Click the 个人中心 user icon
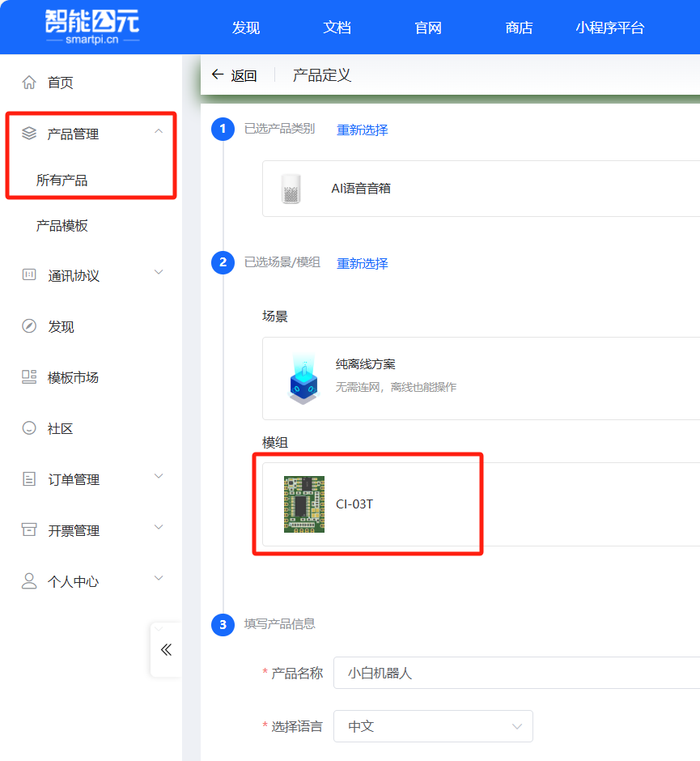The height and width of the screenshot is (761, 700). click(29, 580)
